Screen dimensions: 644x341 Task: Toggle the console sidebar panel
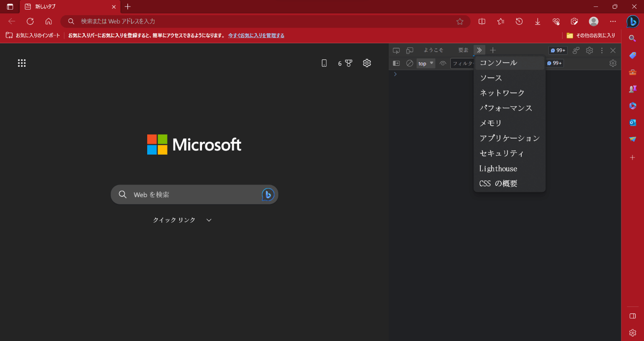pyautogui.click(x=396, y=63)
